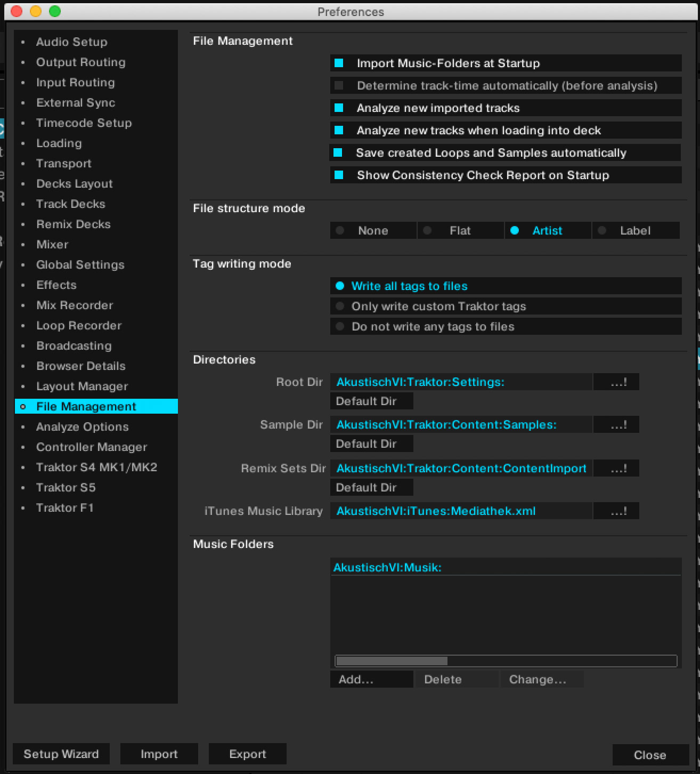This screenshot has width=700, height=774.
Task: Browse for Sample Dir with ...! button
Action: (616, 425)
